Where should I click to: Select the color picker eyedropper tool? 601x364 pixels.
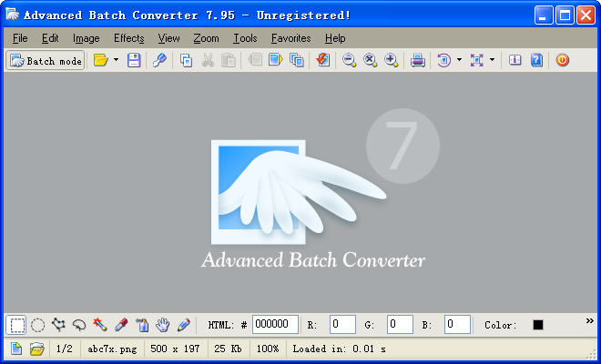[121, 325]
